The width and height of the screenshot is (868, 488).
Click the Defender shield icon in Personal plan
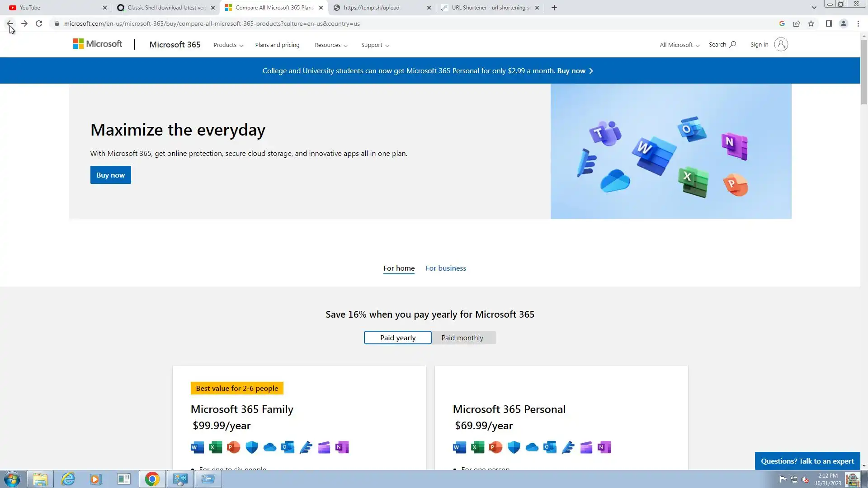(514, 447)
